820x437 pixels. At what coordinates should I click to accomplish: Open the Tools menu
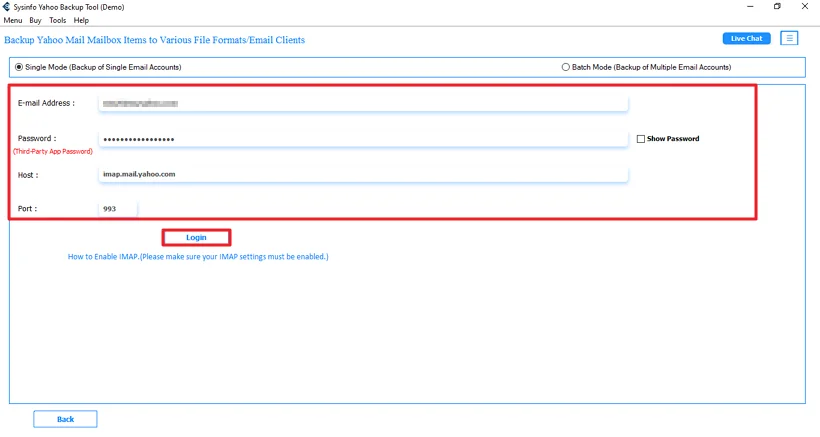pos(58,20)
